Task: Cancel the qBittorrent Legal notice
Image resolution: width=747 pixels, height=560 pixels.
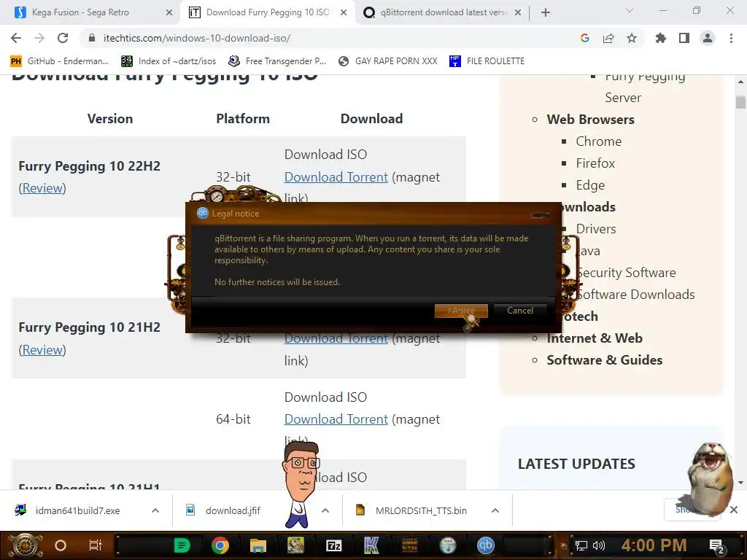Action: (x=519, y=311)
